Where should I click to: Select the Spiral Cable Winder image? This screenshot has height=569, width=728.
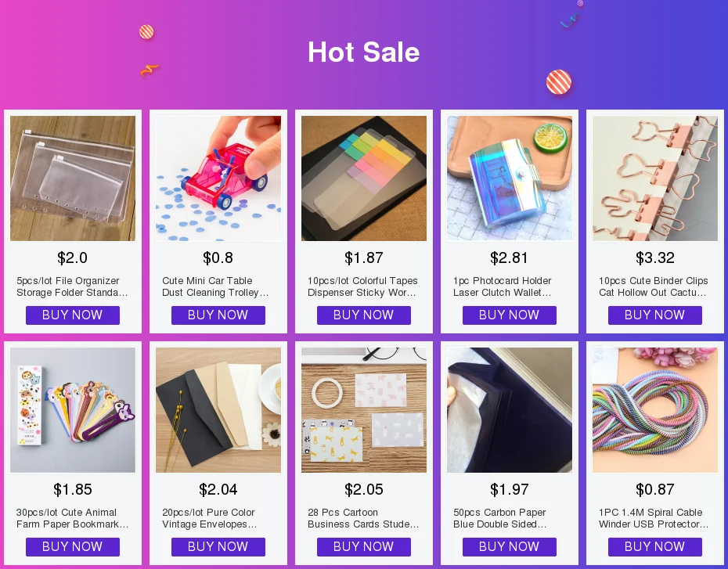[655, 410]
